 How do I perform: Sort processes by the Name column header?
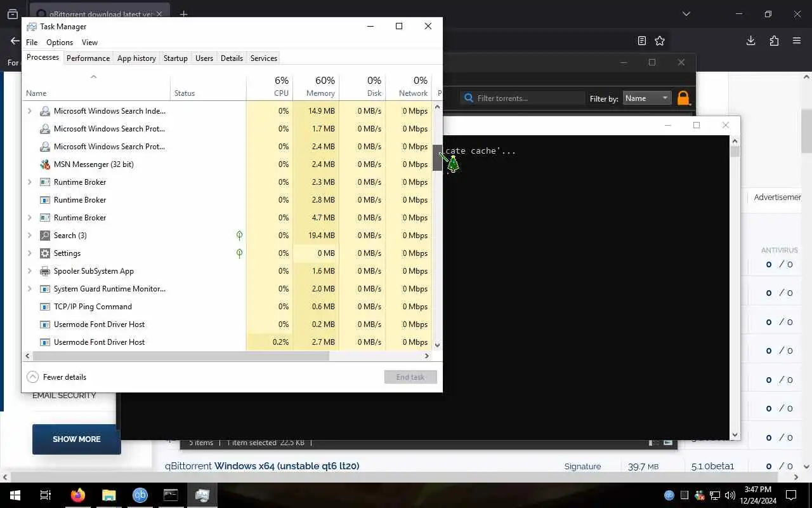pos(96,86)
